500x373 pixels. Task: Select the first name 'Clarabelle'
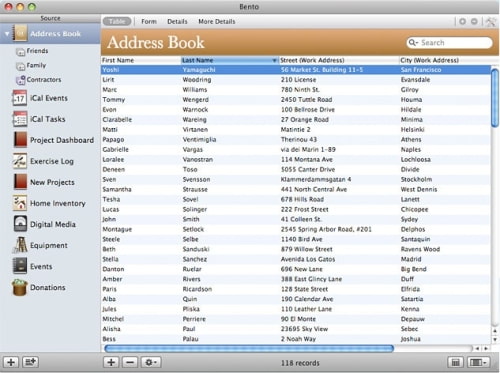(117, 120)
